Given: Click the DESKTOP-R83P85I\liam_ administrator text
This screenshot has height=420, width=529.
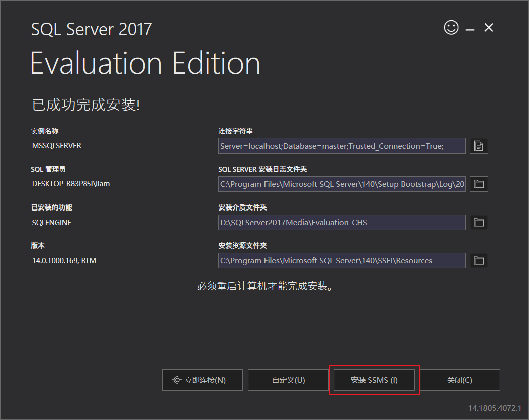Looking at the screenshot, I should click(73, 184).
